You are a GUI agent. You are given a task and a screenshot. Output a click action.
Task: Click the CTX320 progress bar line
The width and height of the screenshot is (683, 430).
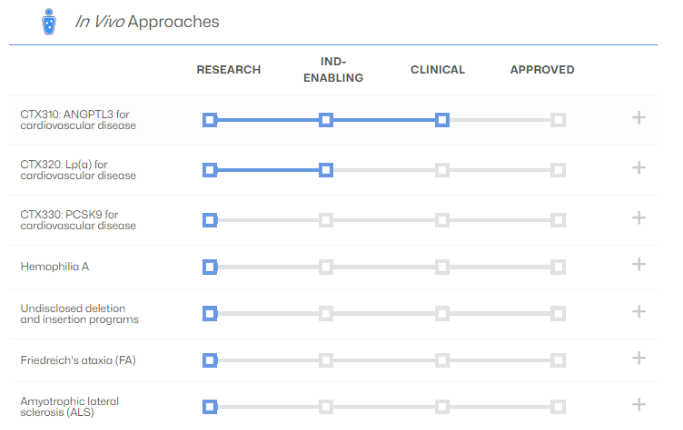pyautogui.click(x=267, y=170)
